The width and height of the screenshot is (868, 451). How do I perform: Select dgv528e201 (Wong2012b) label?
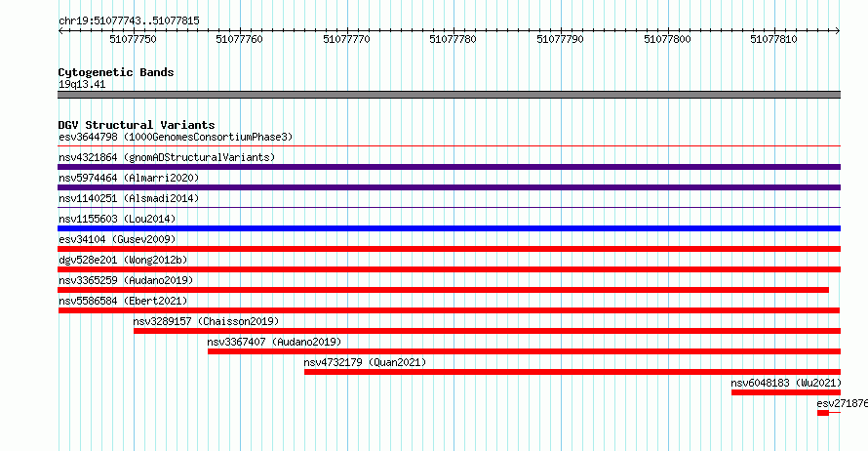click(123, 260)
